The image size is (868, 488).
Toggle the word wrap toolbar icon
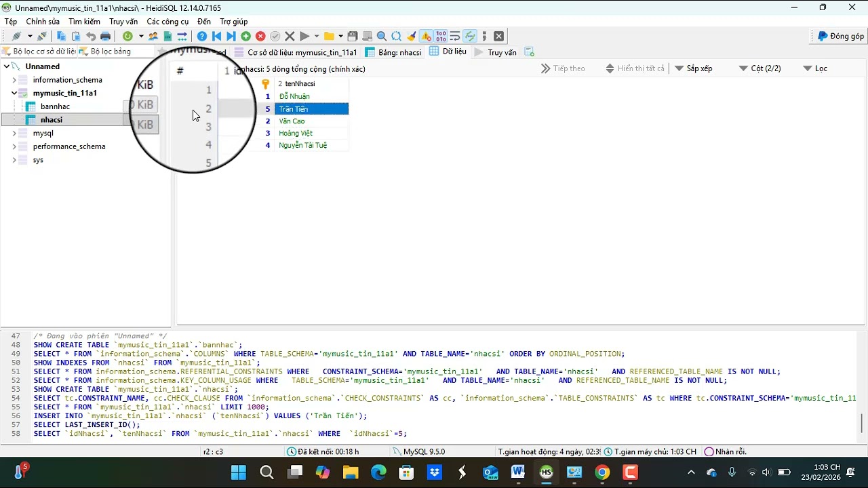[x=455, y=36]
